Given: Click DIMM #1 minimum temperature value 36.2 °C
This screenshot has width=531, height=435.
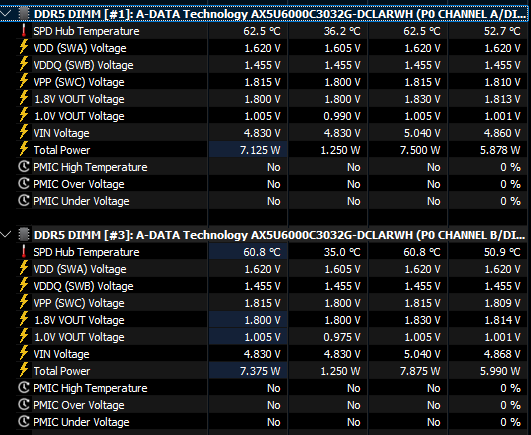Looking at the screenshot, I should click(x=342, y=31).
